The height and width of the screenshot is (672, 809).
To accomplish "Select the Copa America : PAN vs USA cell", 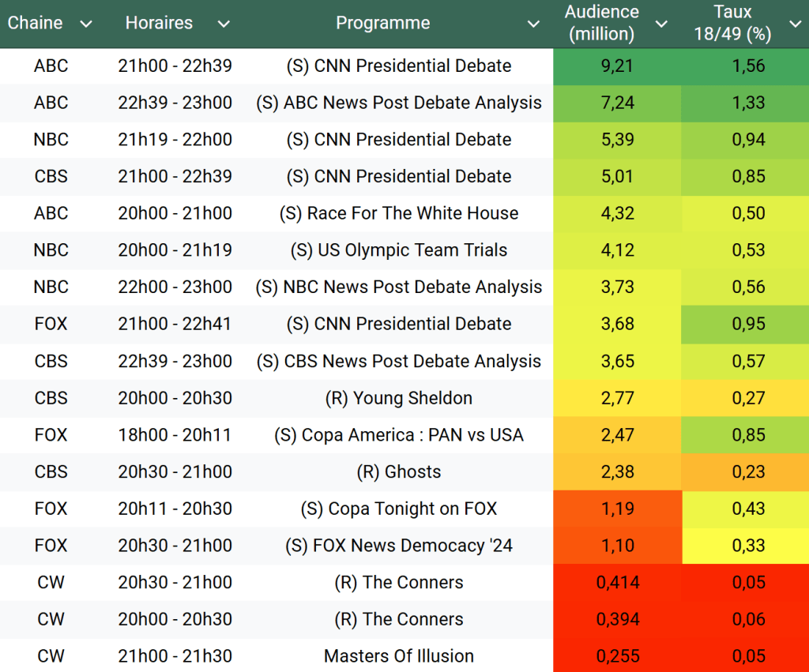I will coord(398,435).
